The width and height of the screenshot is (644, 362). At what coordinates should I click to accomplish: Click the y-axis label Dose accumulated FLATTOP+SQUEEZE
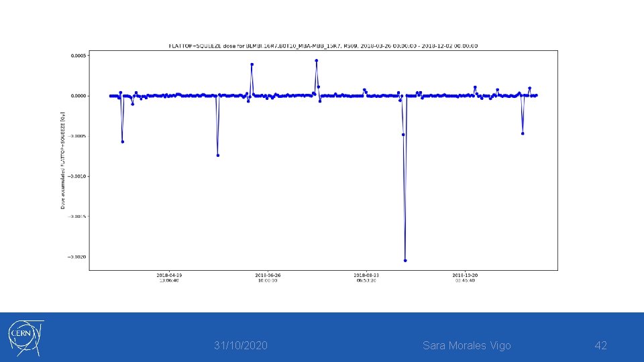63,160
